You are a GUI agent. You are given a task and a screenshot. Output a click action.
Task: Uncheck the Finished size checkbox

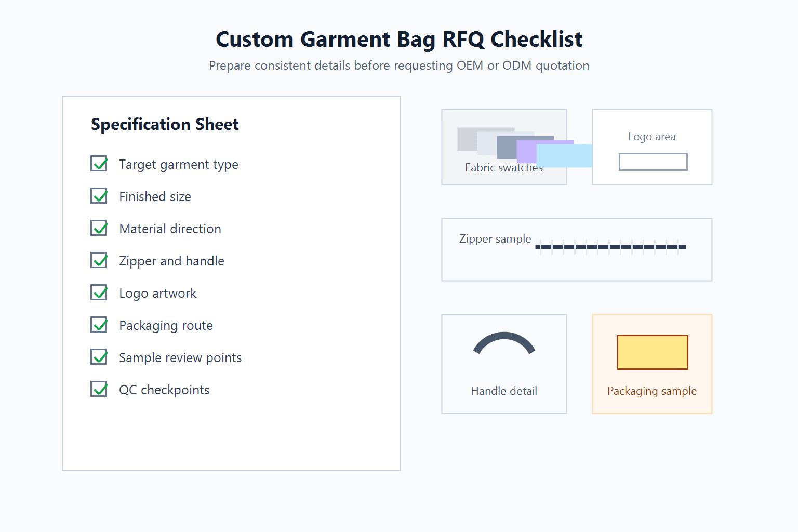pos(99,196)
